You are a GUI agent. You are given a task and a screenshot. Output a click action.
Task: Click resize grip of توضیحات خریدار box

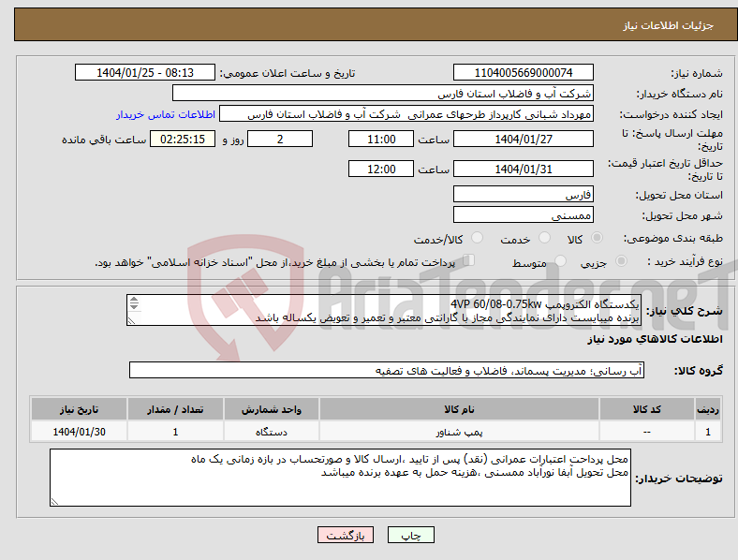54,502
